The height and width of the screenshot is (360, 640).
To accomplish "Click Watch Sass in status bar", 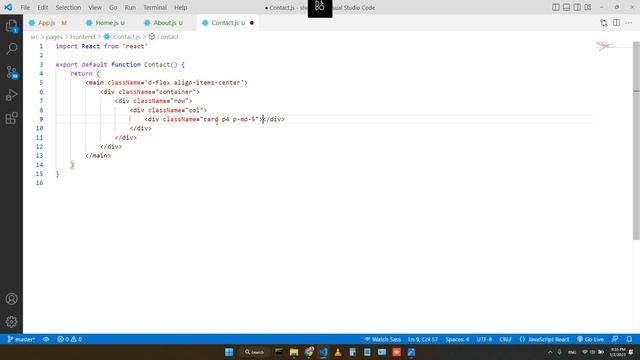I will tap(382, 339).
